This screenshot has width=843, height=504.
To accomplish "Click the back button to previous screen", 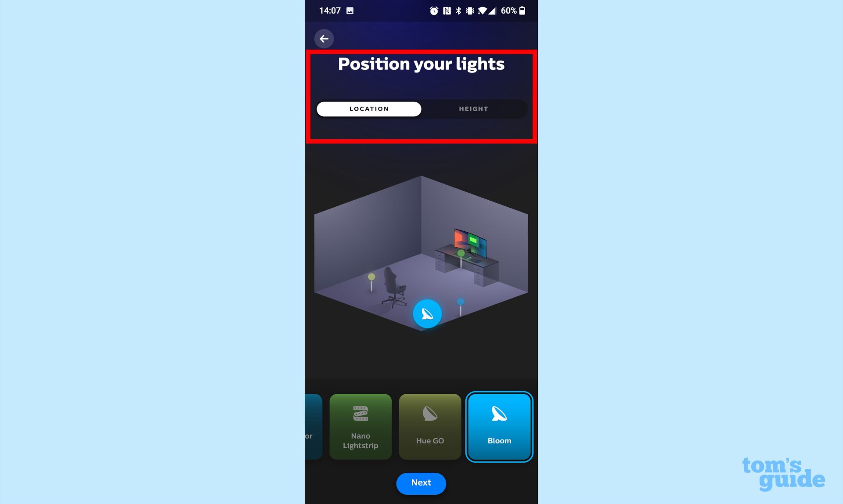I will pyautogui.click(x=324, y=38).
